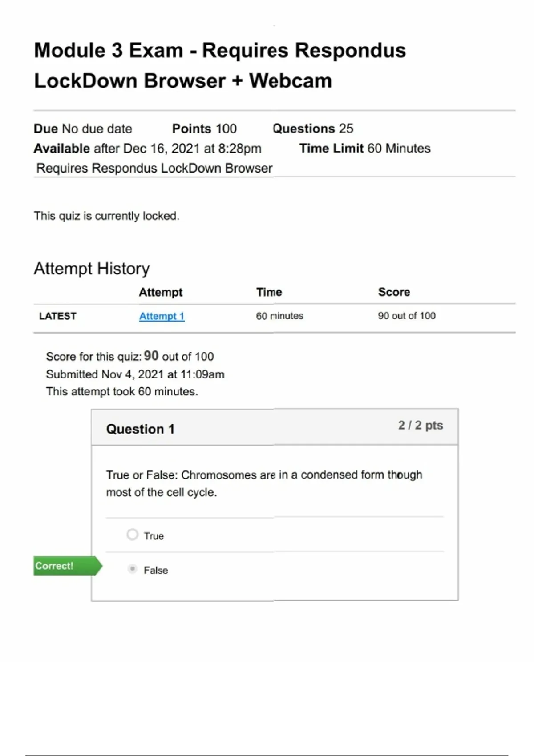The image size is (534, 756).
Task: Click the 'Score for this quiz' line
Action: tap(129, 356)
